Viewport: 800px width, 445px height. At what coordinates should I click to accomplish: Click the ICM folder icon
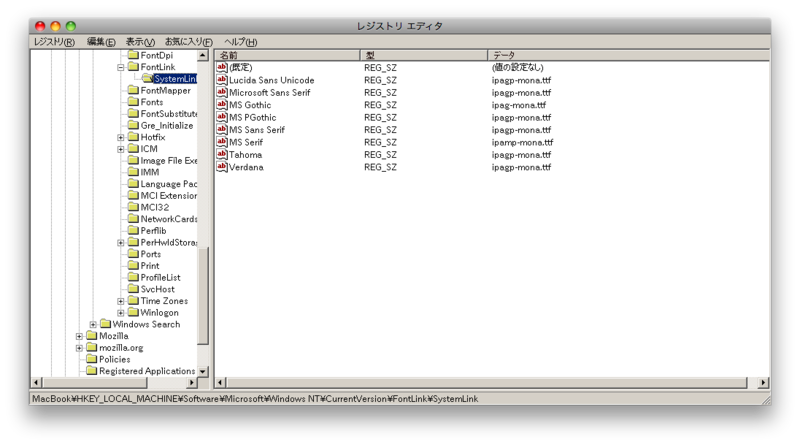(133, 149)
